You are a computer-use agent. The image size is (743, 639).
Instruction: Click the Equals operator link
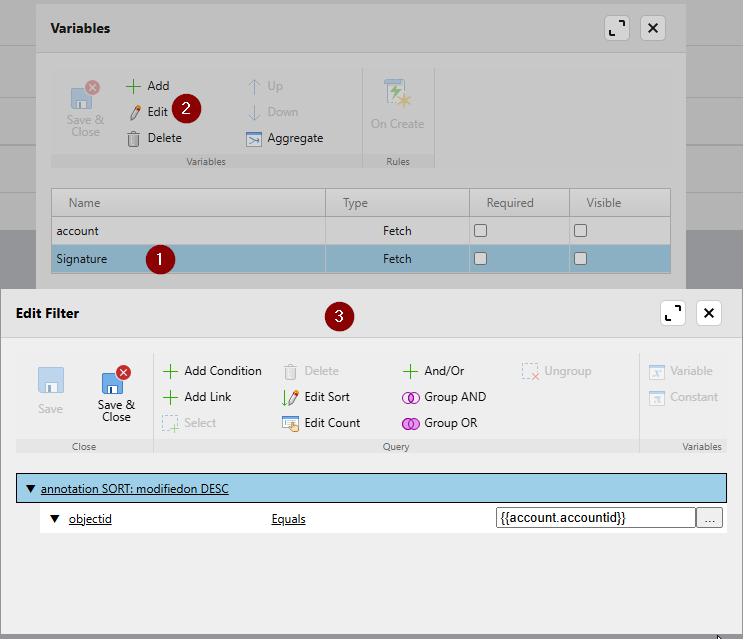(289, 519)
